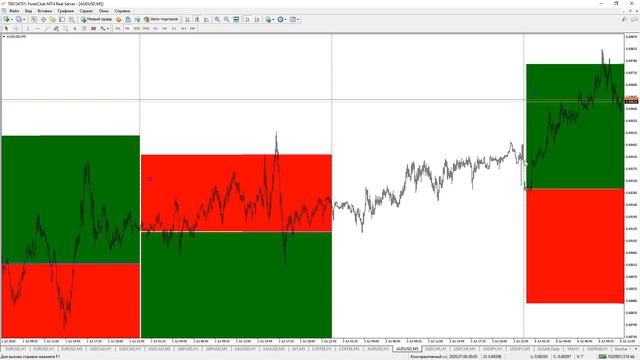This screenshot has height=360, width=640.
Task: Switch to the COFFEE,M5 chart tab
Action: click(349, 349)
